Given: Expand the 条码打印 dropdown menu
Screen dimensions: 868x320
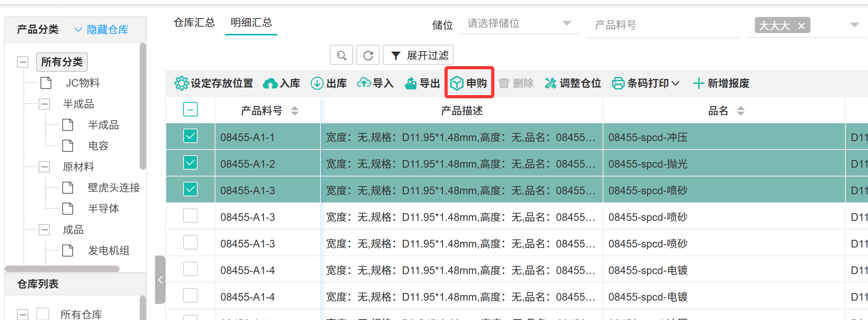Looking at the screenshot, I should pos(676,83).
